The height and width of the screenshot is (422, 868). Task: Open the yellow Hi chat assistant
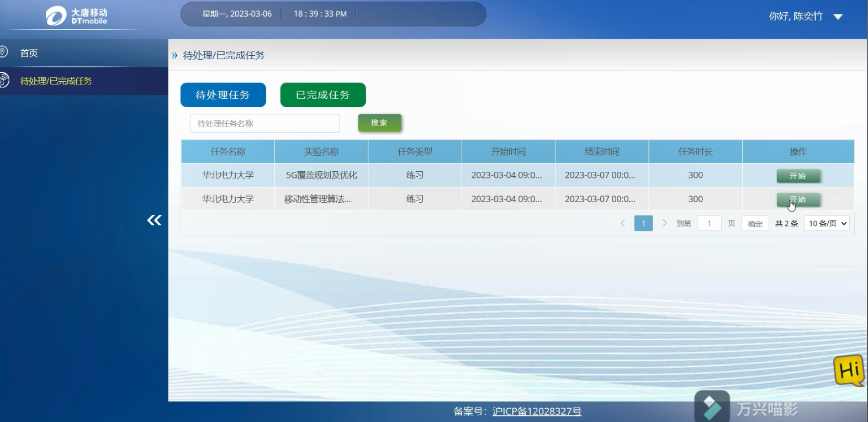coord(849,371)
